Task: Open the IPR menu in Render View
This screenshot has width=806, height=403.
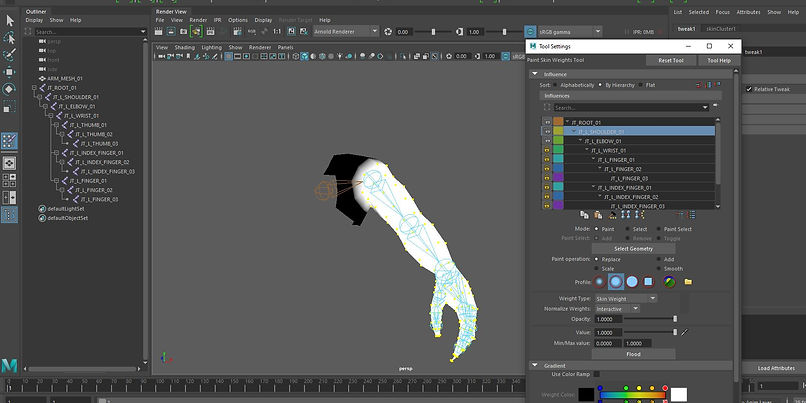Action: (x=217, y=20)
